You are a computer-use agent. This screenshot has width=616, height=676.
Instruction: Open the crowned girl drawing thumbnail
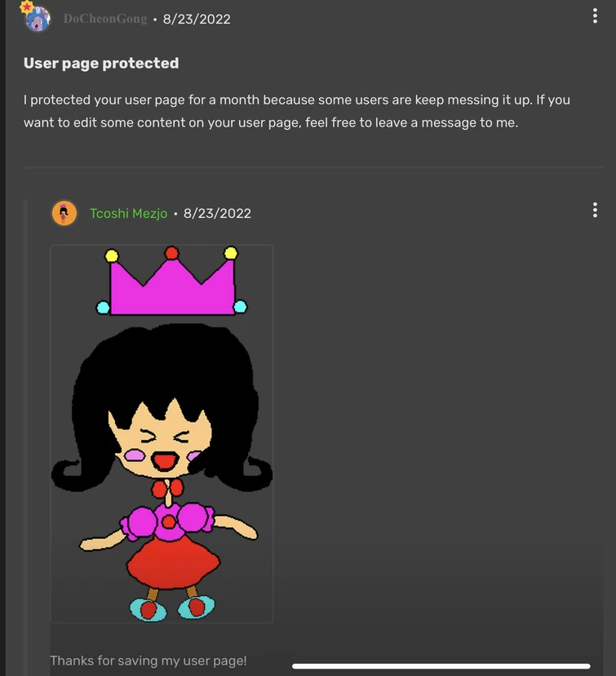[x=162, y=433]
